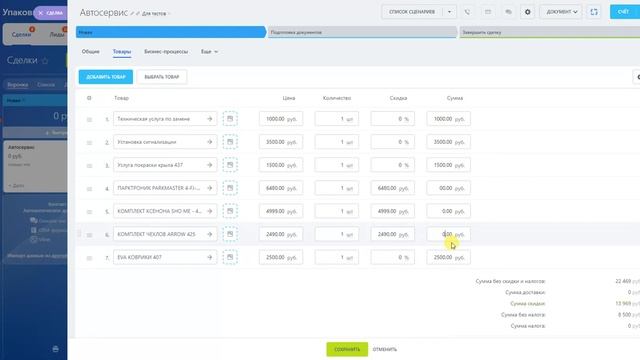Open КОМПЛЕКТ ЧЕХЛОВ ARROW product arrow
Image resolution: width=640 pixels, height=360 pixels.
[209, 234]
